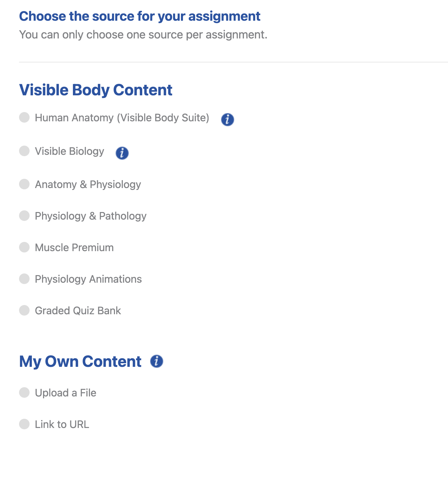
Task: Click the one-source-per-assignment instruction text
Action: pyautogui.click(x=144, y=34)
